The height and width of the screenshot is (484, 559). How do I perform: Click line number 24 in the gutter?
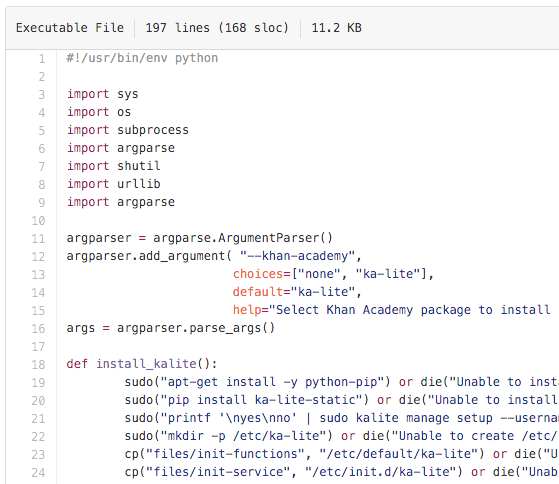pos(39,473)
